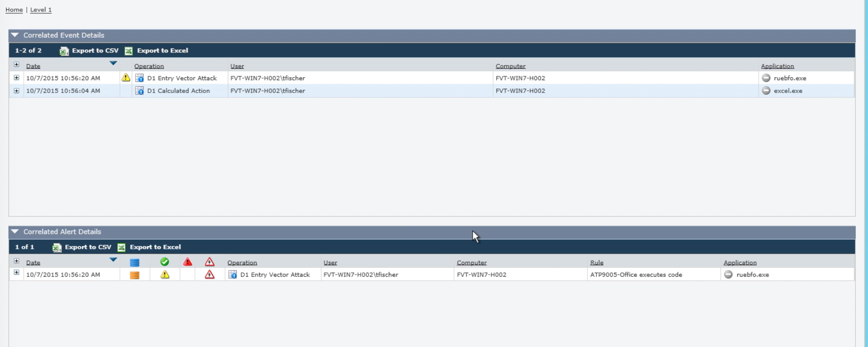Click red outlined triangle icon in alert row
Image resolution: width=868 pixels, height=347 pixels.
[210, 275]
